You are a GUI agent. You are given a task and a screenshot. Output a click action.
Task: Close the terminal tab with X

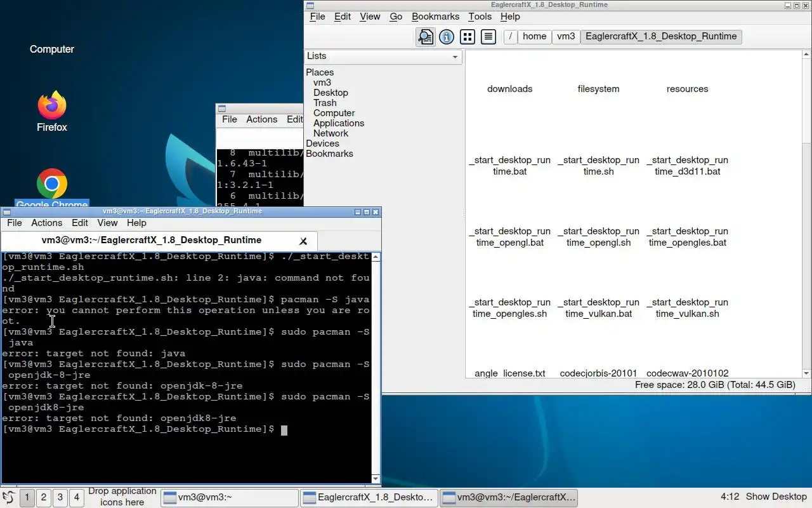pyautogui.click(x=303, y=241)
